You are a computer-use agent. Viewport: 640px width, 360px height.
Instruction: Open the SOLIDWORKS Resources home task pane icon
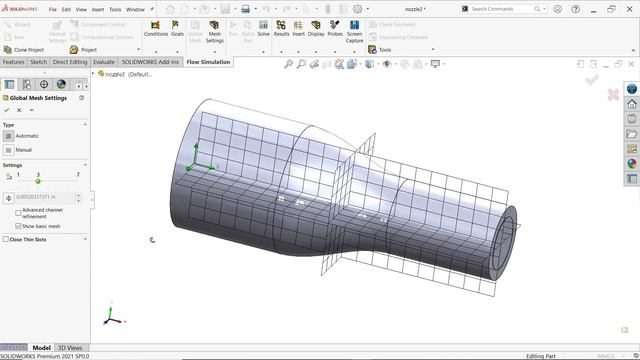click(x=632, y=104)
